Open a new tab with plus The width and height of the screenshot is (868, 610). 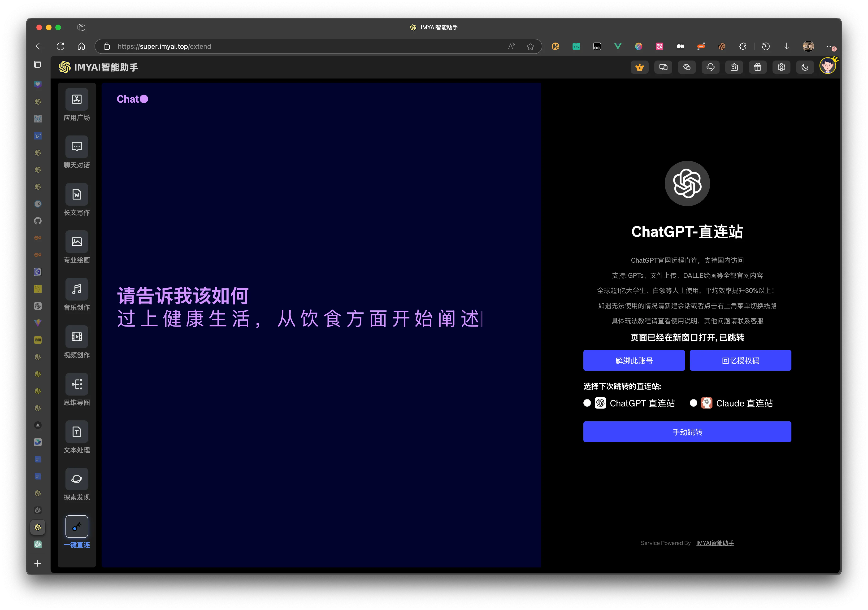click(38, 563)
